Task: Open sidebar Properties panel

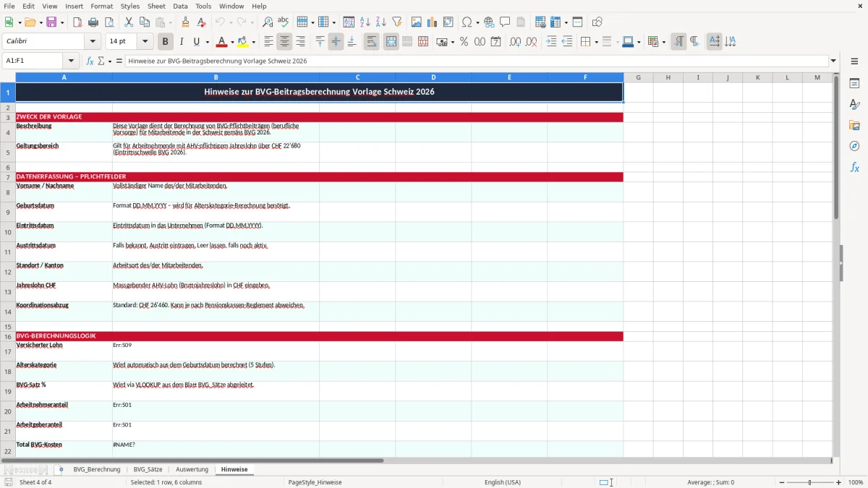Action: 854,84
